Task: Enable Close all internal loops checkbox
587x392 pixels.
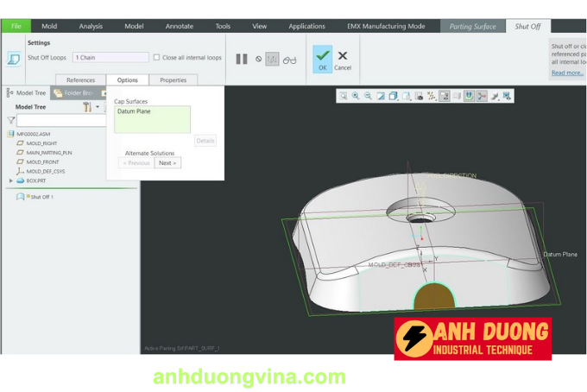Action: [156, 58]
